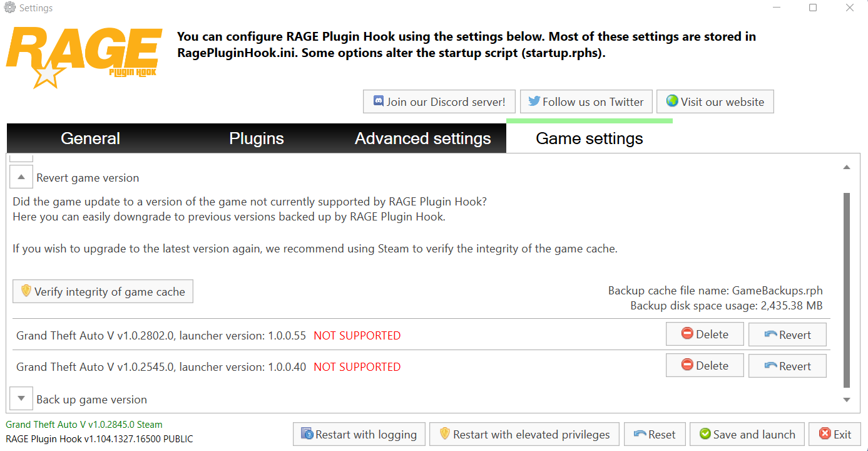The image size is (868, 451).
Task: Switch to the General tab
Action: [x=90, y=138]
